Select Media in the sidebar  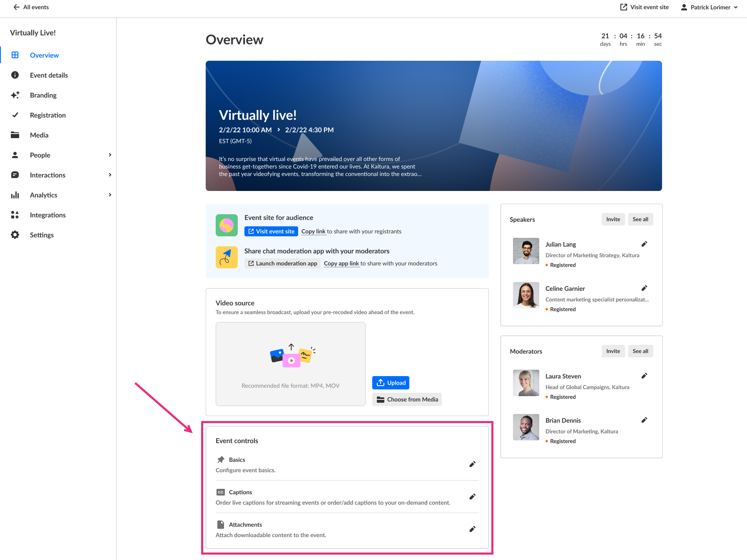click(39, 135)
